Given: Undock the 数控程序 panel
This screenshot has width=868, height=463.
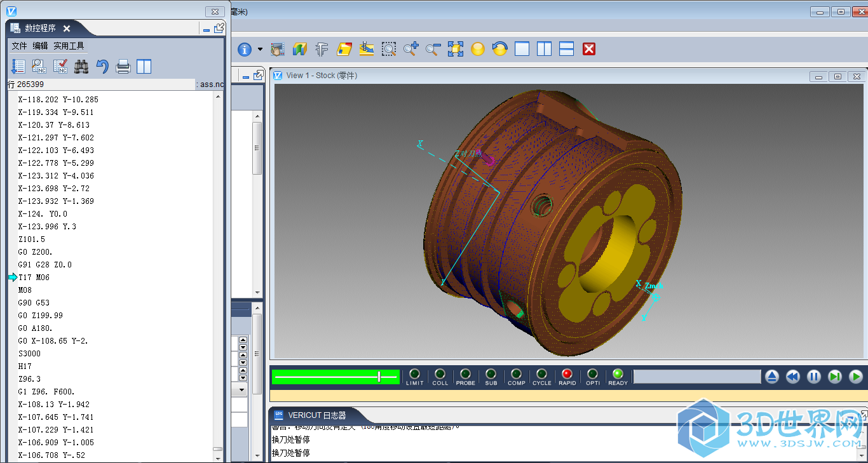Looking at the screenshot, I should point(219,28).
